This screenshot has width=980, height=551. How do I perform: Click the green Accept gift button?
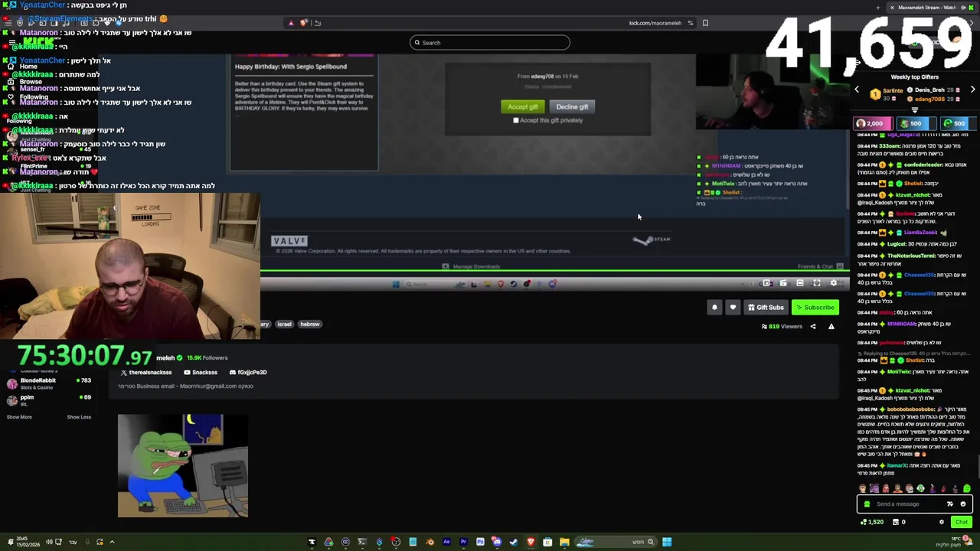tap(523, 107)
